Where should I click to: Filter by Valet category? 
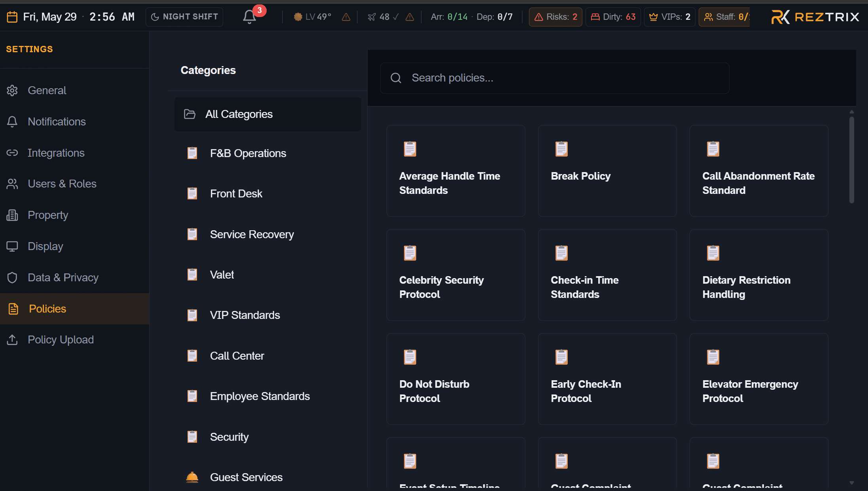coord(268,275)
